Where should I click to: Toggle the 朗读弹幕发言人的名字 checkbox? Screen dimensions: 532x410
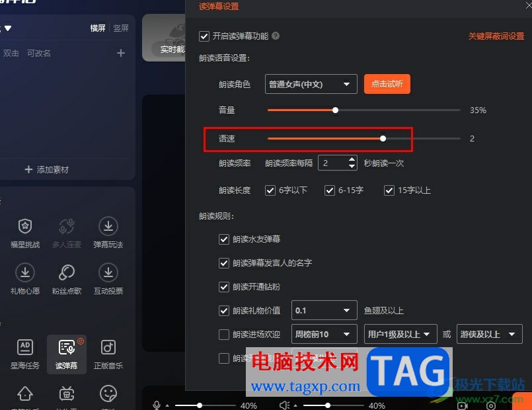tap(224, 263)
